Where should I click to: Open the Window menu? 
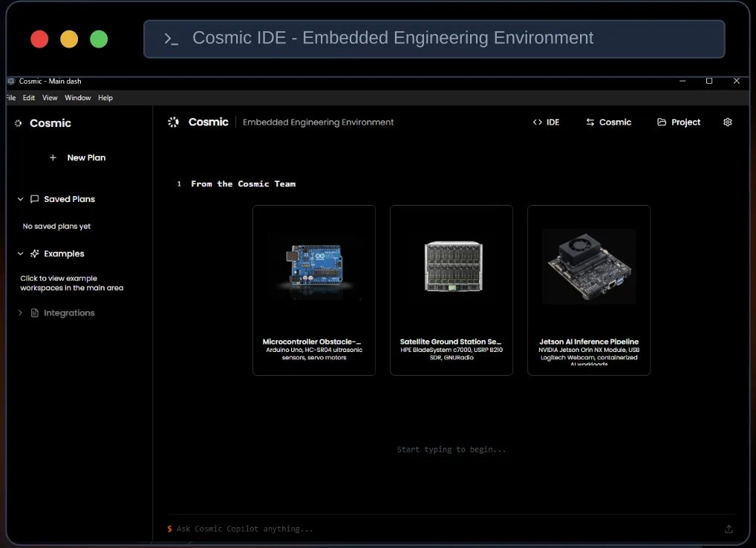pyautogui.click(x=78, y=98)
